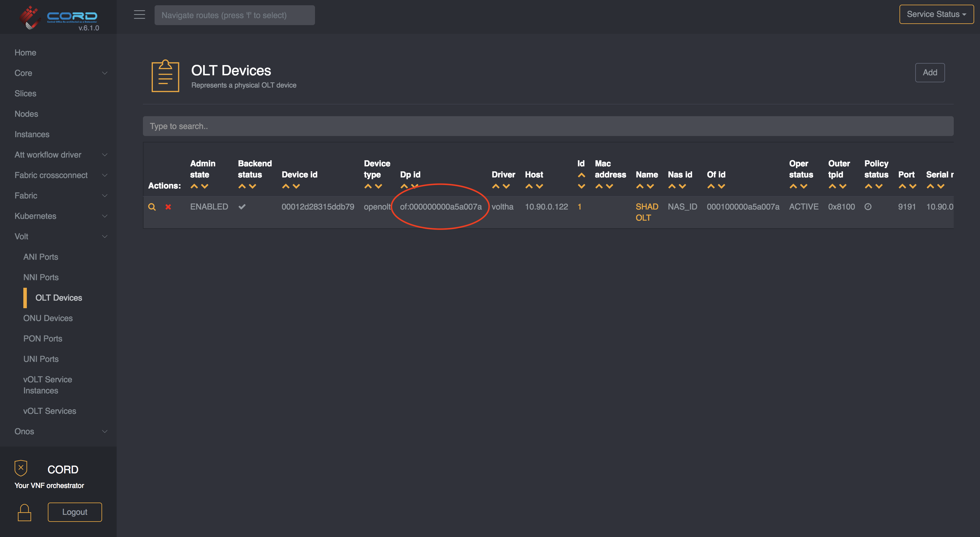
Task: Open the Service Status dropdown
Action: [x=936, y=14]
